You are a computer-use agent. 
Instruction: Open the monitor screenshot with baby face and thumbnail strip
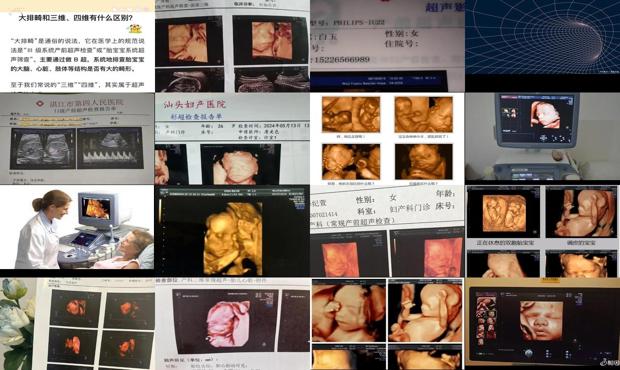coord(542,324)
